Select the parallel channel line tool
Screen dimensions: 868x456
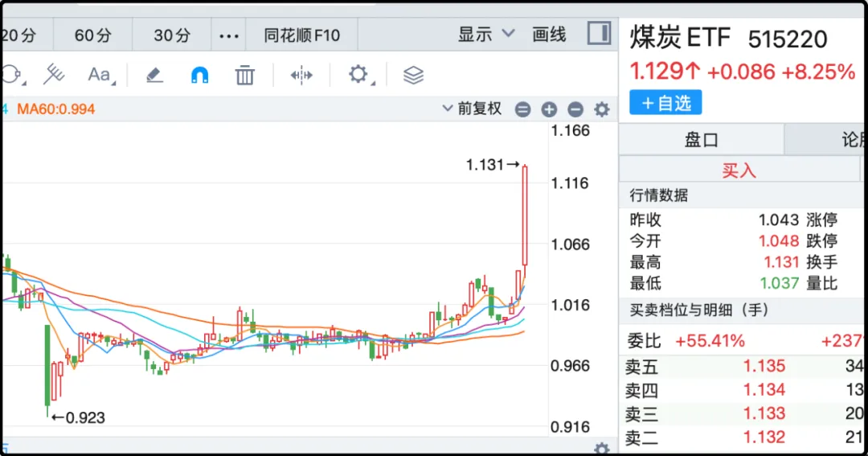[x=53, y=75]
